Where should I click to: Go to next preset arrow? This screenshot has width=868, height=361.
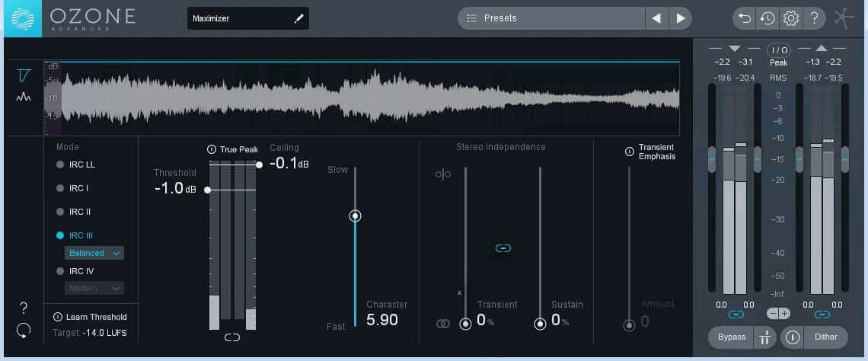[681, 18]
